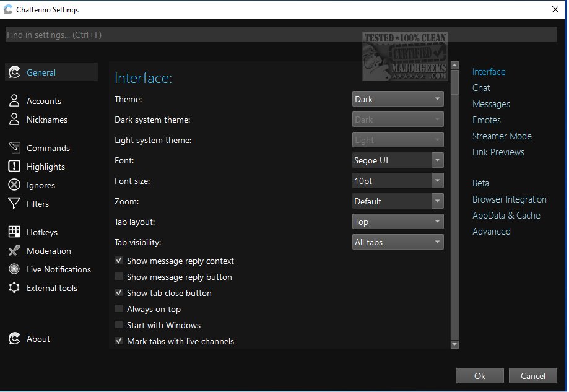The image size is (569, 392).
Task: Open the Accounts settings icon
Action: coord(14,101)
